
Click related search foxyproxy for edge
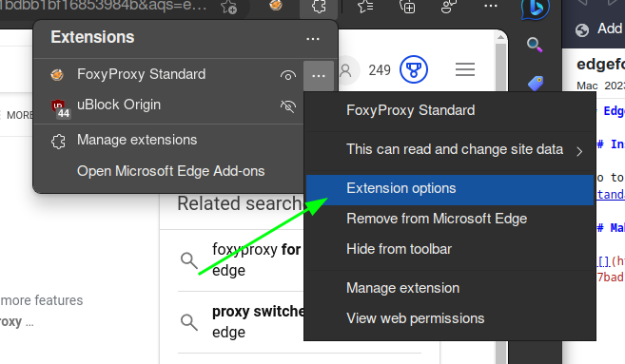tap(256, 259)
